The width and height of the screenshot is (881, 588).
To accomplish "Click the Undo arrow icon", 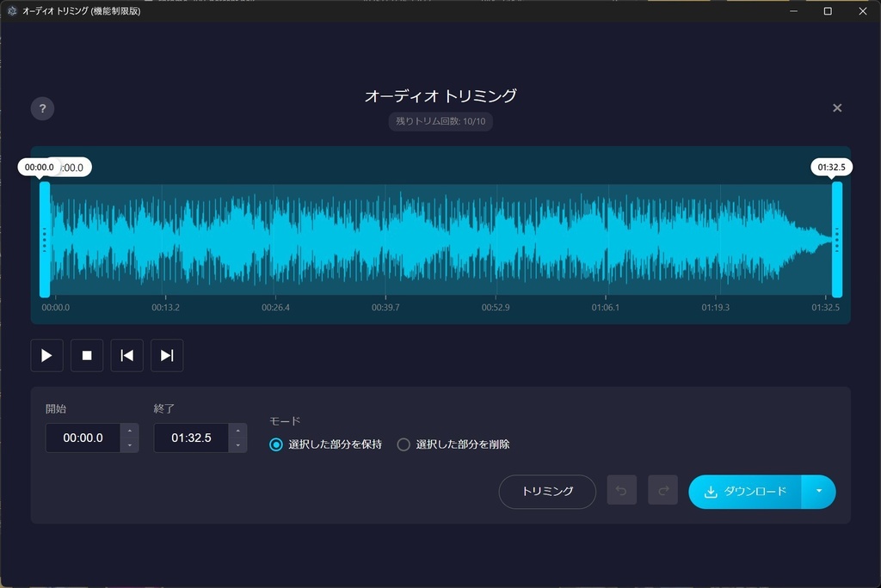I will pyautogui.click(x=621, y=491).
